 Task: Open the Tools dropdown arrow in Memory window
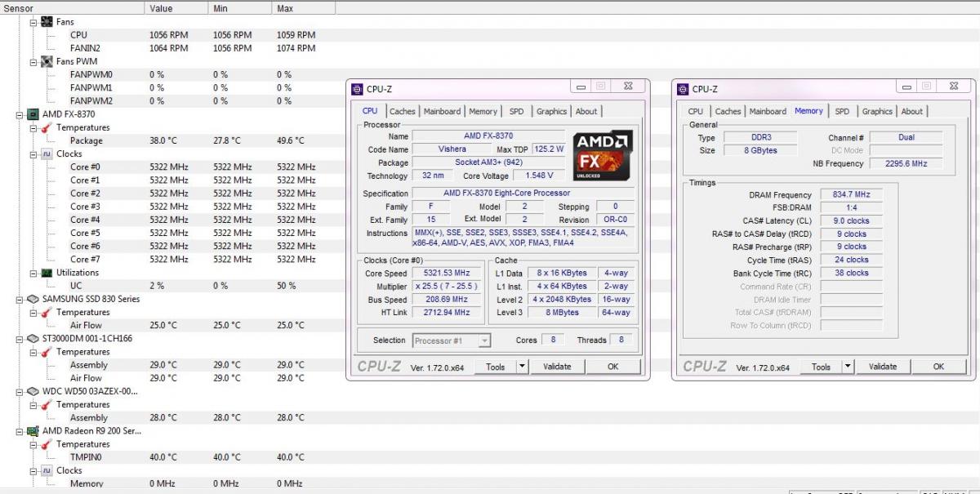click(x=848, y=367)
